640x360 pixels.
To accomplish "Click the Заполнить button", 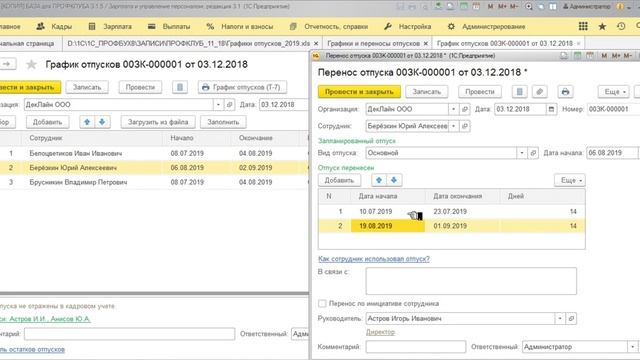I will [223, 122].
